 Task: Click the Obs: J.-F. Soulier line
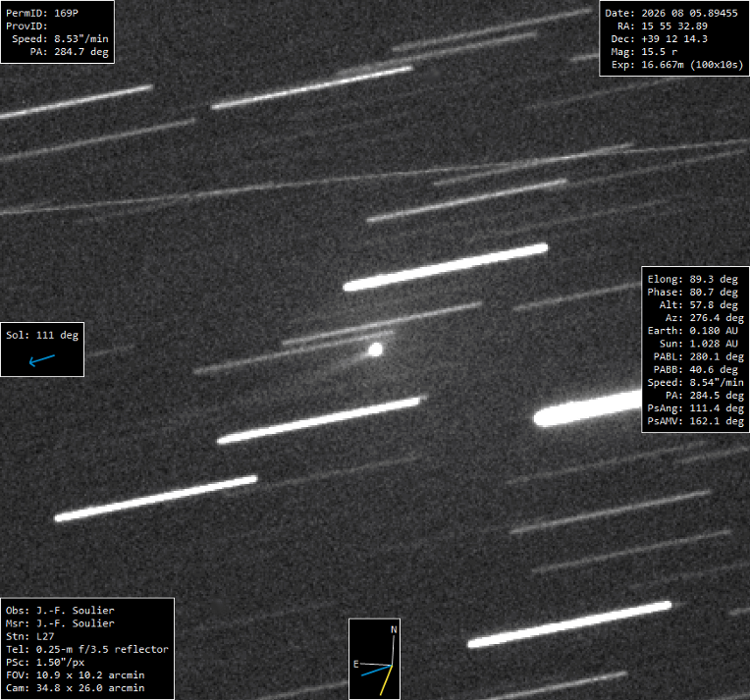click(60, 611)
